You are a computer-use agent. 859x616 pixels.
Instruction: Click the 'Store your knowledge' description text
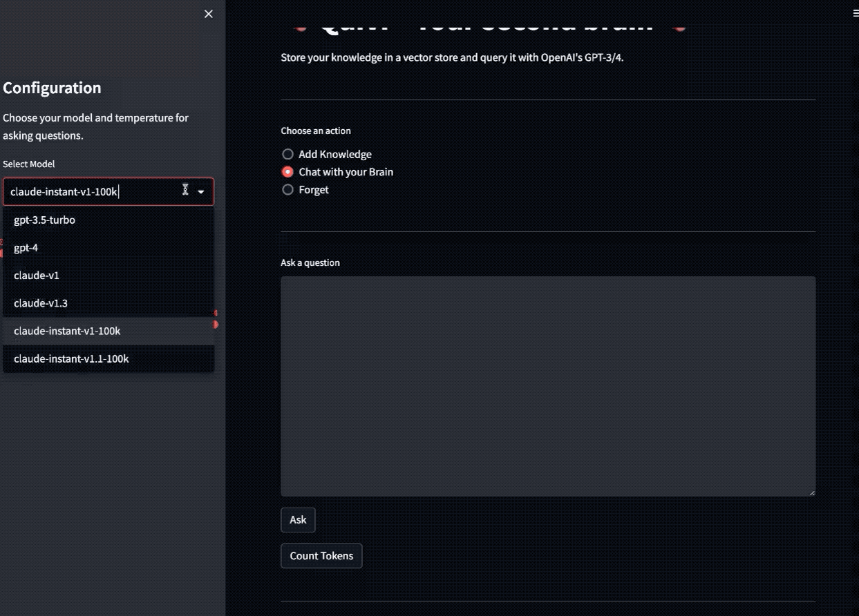[457, 57]
